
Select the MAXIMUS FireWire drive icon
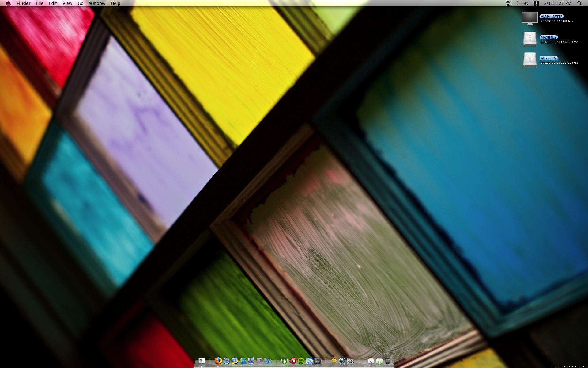530,39
